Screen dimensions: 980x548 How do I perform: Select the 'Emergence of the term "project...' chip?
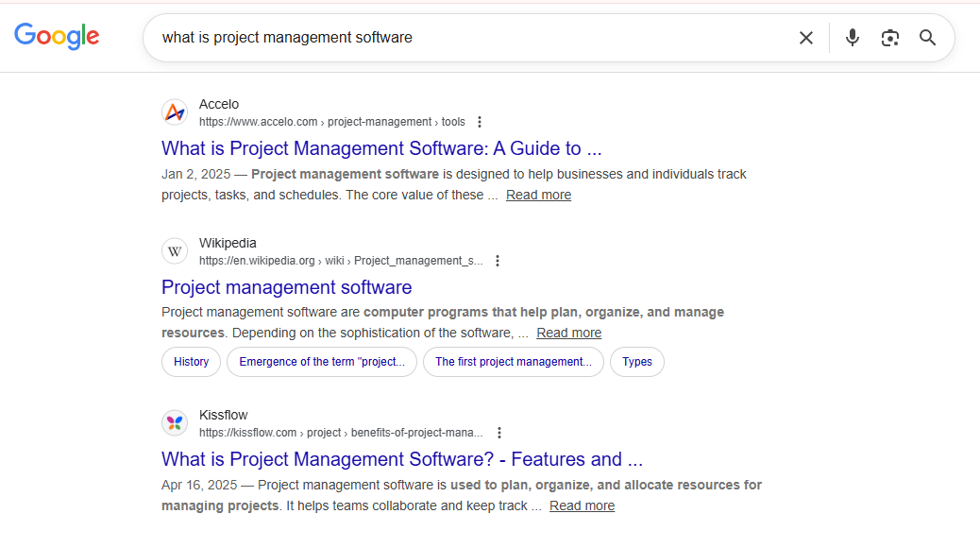322,362
